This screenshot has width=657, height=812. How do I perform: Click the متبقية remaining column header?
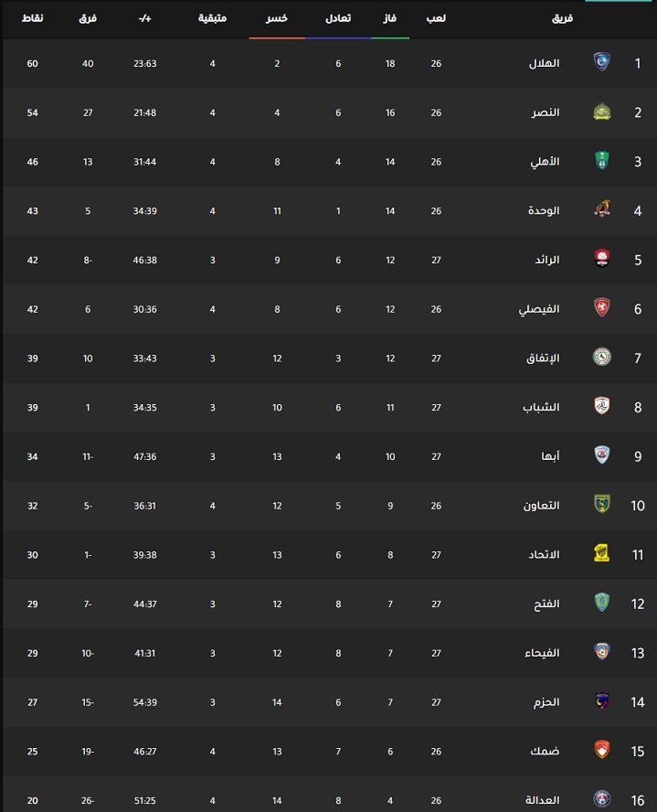(x=212, y=18)
